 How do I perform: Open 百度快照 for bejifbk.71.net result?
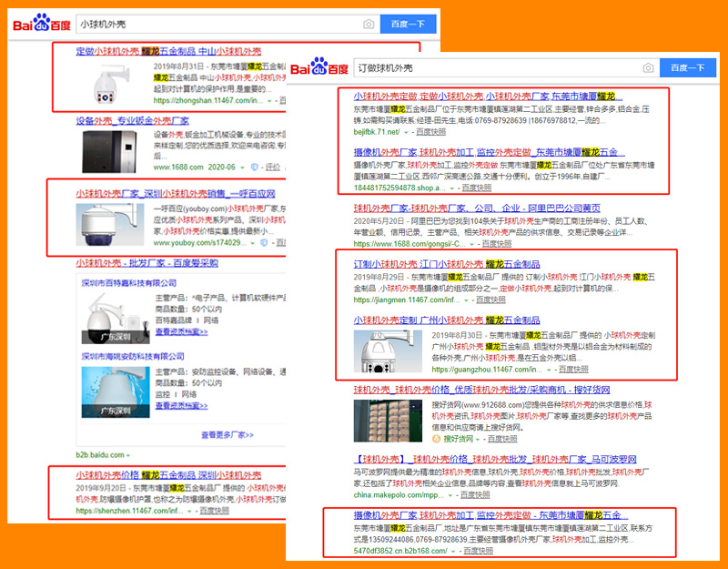click(x=430, y=132)
